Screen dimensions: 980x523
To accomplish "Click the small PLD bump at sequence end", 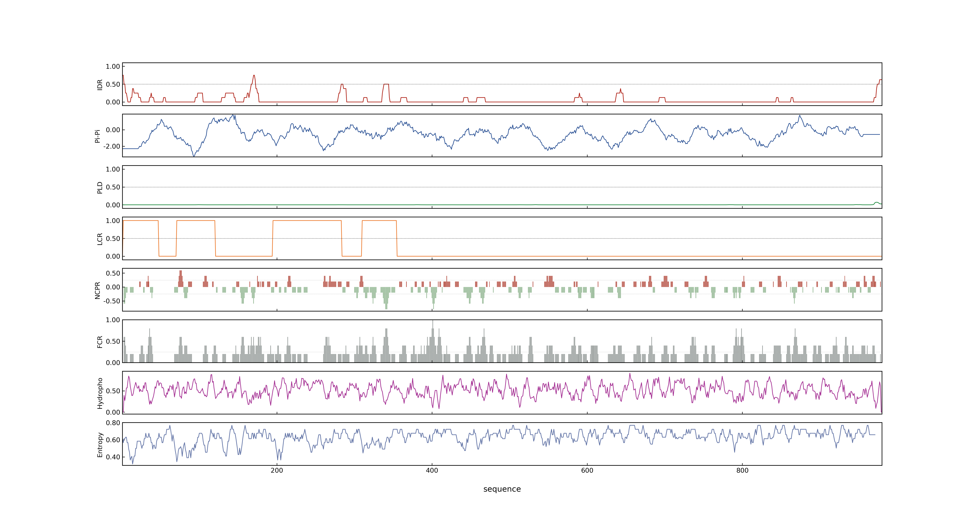I will [877, 203].
